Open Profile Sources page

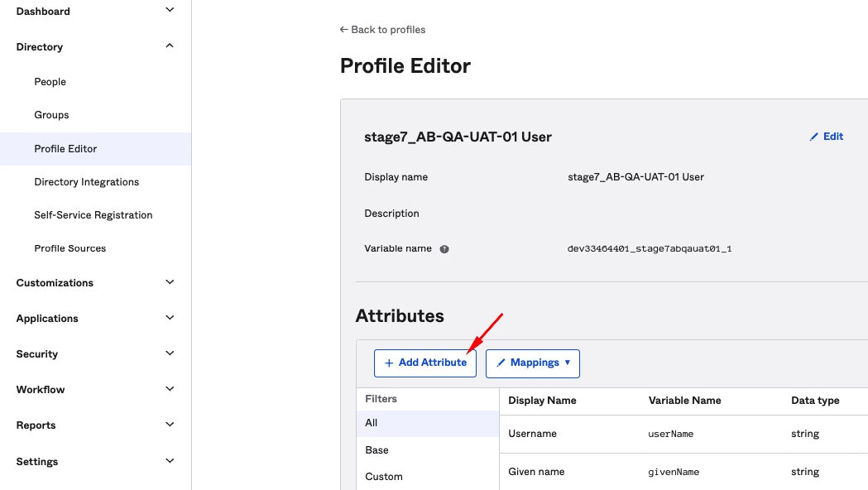[70, 248]
